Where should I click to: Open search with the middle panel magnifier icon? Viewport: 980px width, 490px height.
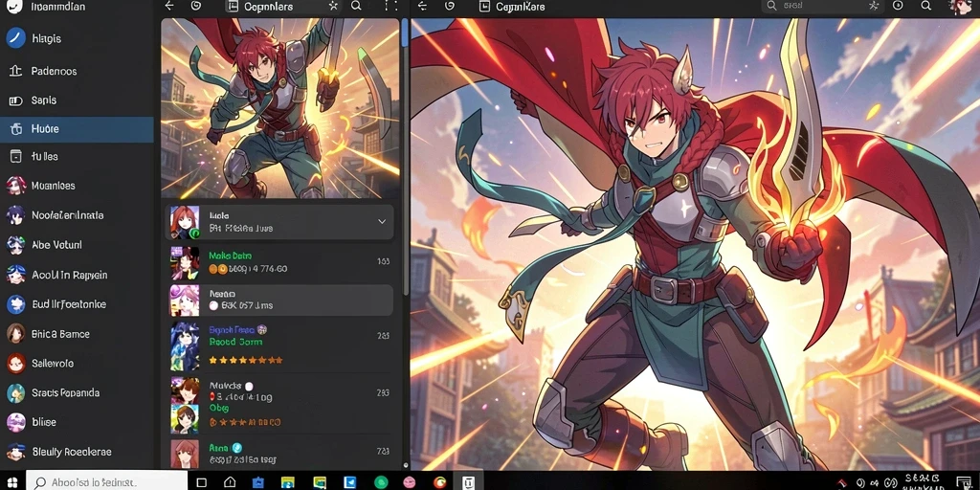356,7
